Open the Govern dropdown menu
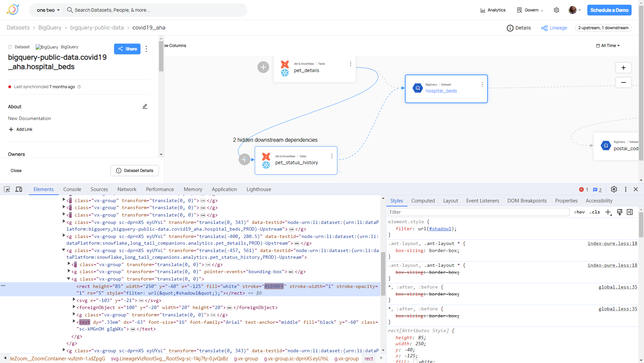This screenshot has height=363, width=644. 530,10
